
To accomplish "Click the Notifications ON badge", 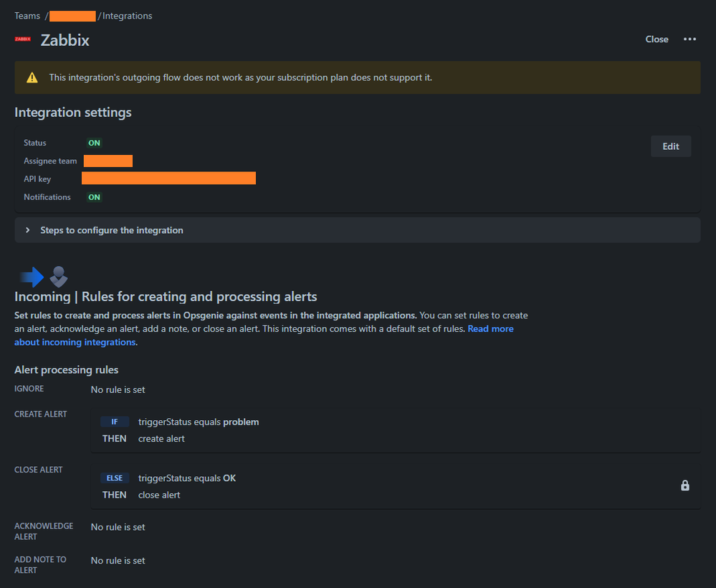I will 95,197.
